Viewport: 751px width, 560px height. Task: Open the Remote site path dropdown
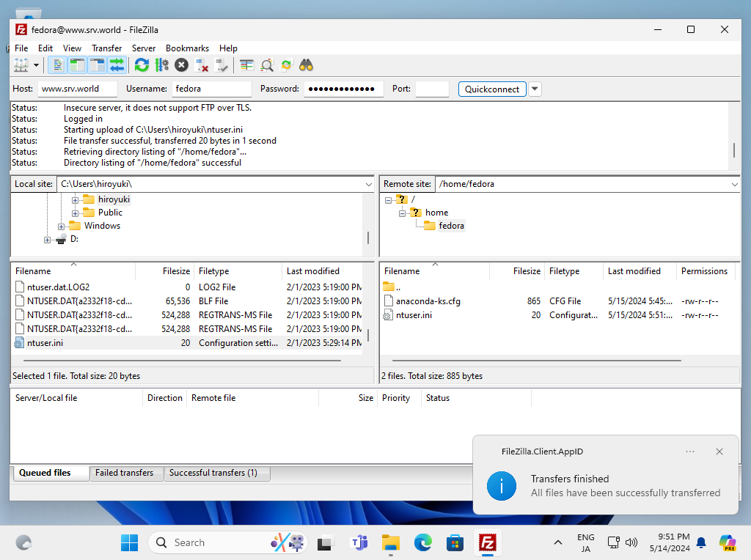pos(735,184)
